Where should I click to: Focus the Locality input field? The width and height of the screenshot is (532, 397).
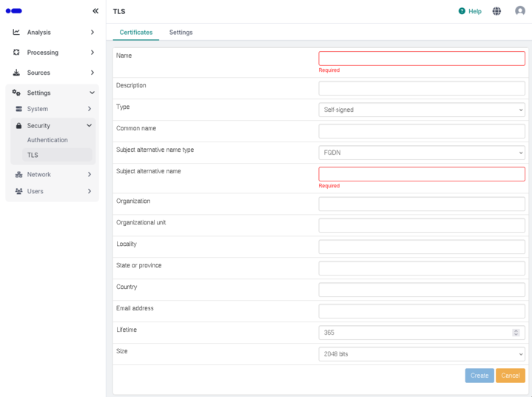[x=422, y=247]
